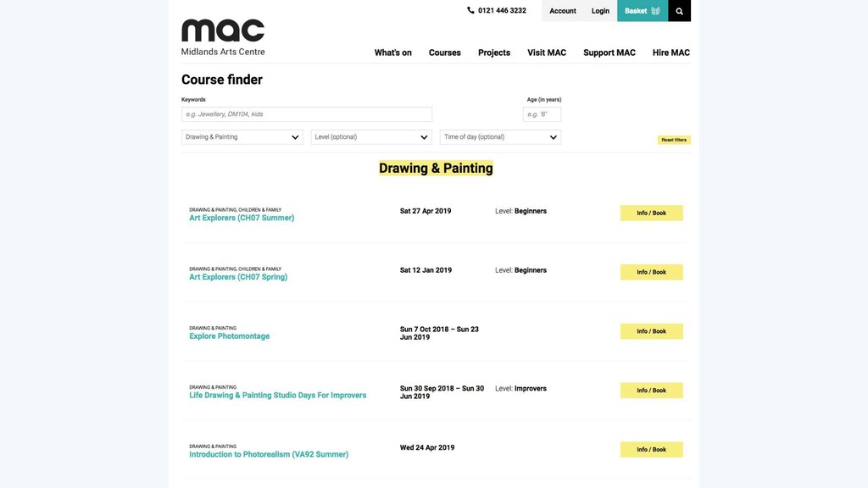Expand the Time of day (optional) dropdown
The image size is (868, 488).
tap(500, 136)
